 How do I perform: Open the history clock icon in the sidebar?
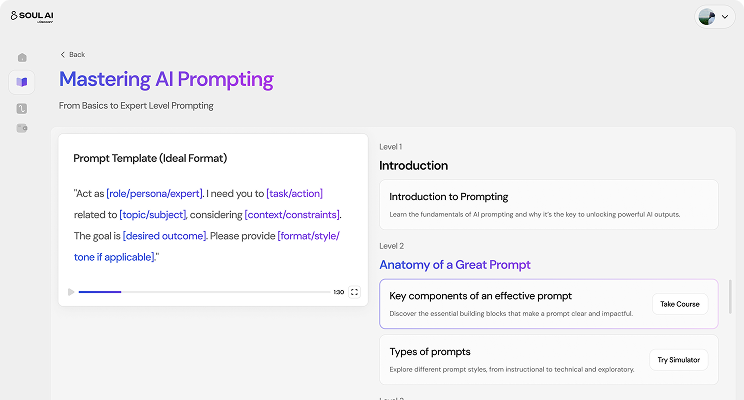(22, 109)
